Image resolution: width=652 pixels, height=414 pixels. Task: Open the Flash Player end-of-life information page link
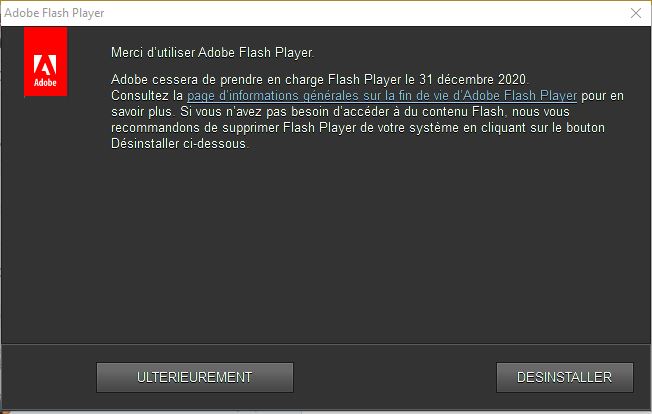[x=381, y=96]
